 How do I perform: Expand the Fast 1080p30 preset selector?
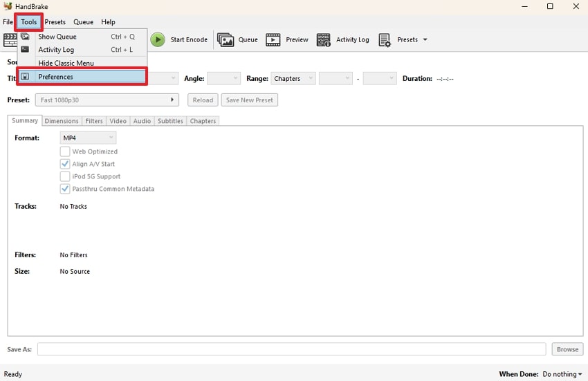pyautogui.click(x=107, y=100)
